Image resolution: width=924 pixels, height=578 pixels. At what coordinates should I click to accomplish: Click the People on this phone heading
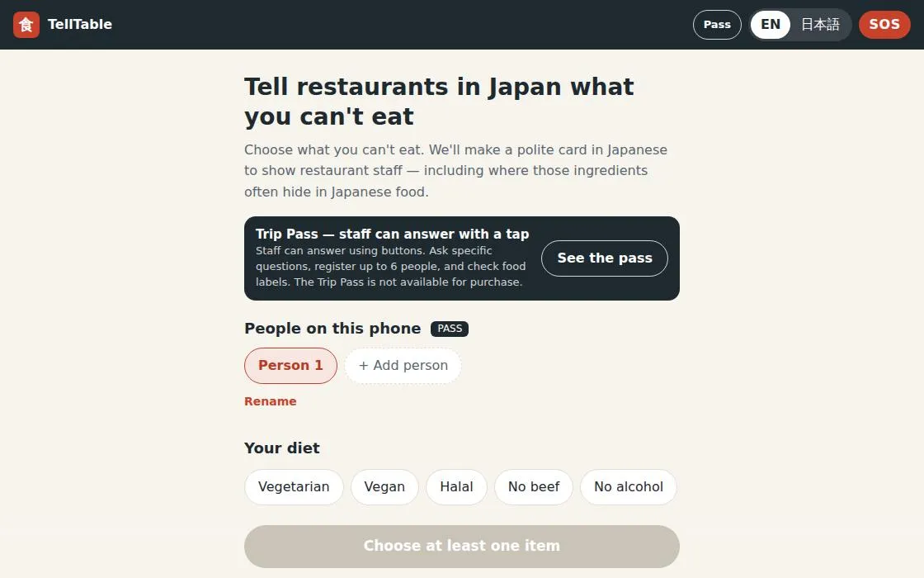tap(332, 329)
